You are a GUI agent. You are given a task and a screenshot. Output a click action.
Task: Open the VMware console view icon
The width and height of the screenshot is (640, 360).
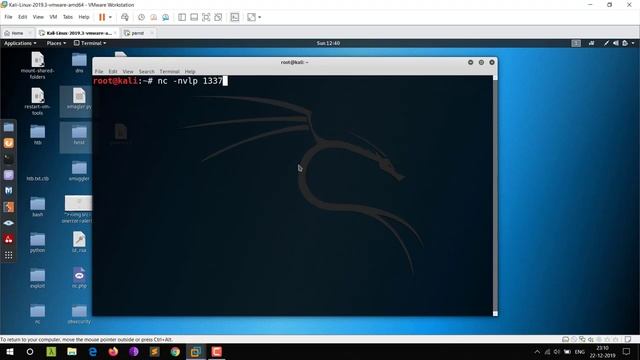click(235, 17)
